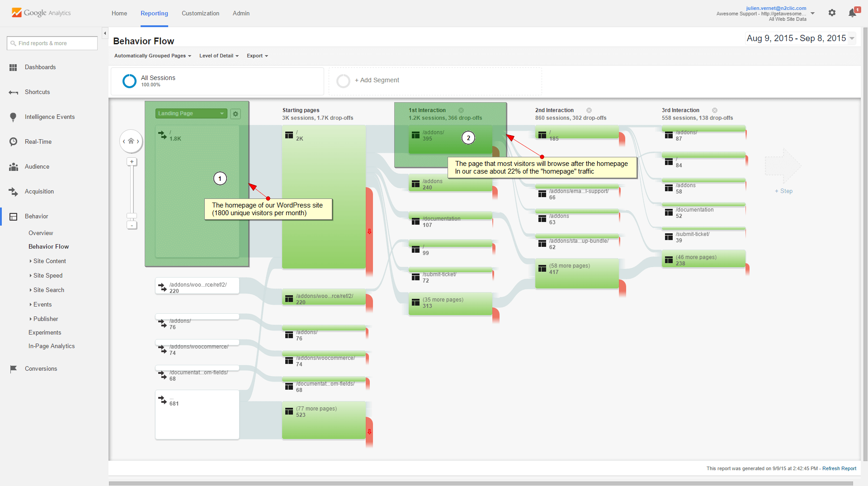The height and width of the screenshot is (486, 868).
Task: Pan flow right with navigator arrow
Action: 138,142
